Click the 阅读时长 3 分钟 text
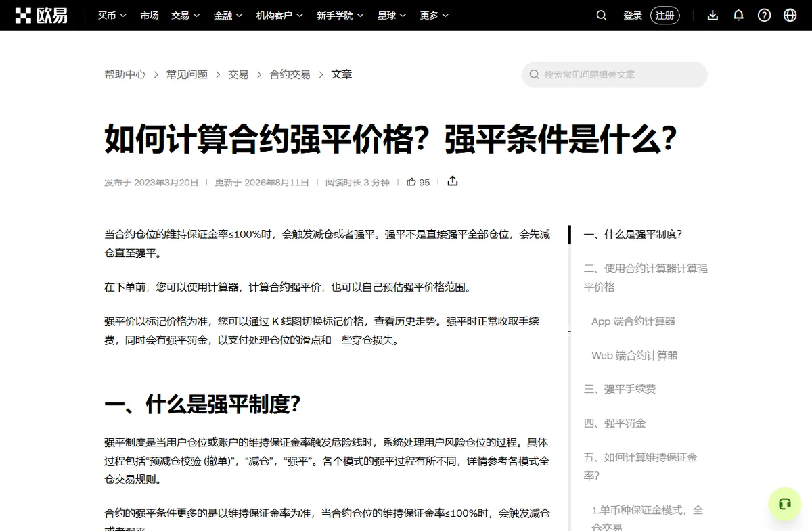The width and height of the screenshot is (812, 531). [x=357, y=182]
